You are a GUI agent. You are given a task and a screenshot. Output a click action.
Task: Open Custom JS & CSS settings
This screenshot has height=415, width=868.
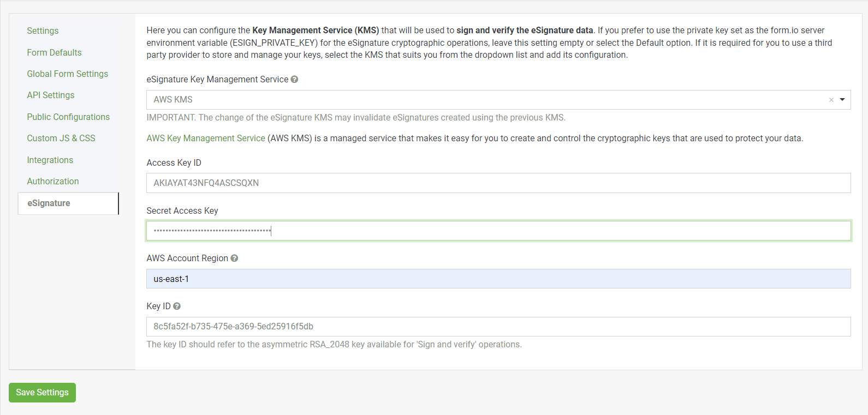(61, 138)
